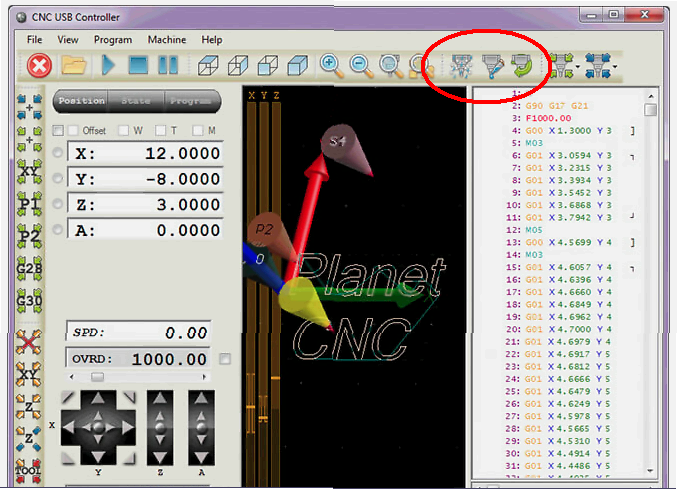Select the Z axis radio button
The height and width of the screenshot is (489, 677).
coord(57,204)
